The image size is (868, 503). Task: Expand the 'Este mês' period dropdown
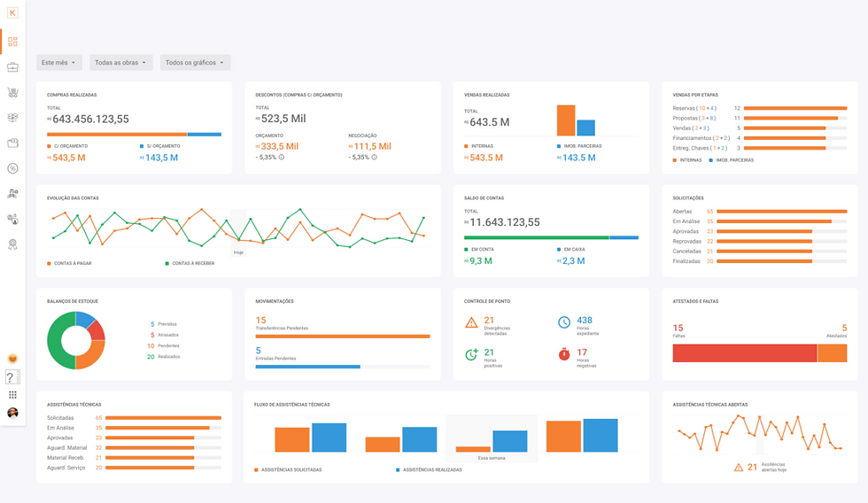[58, 63]
